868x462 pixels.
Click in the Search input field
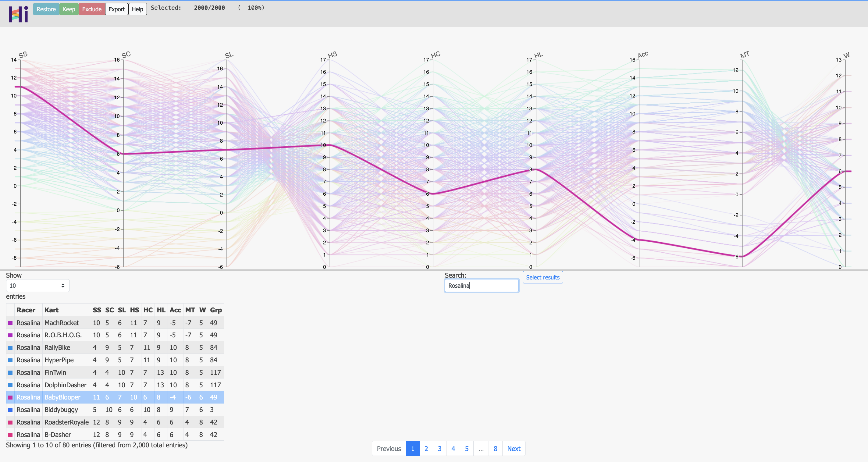coord(481,286)
